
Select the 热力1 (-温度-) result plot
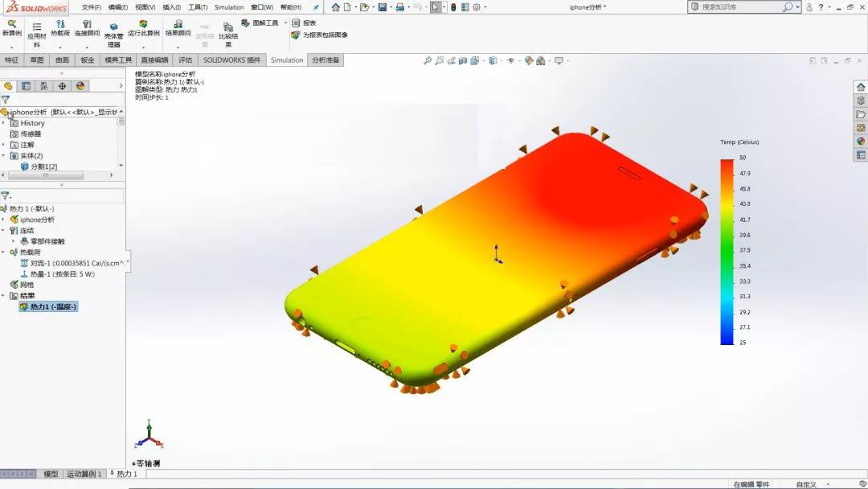[x=49, y=306]
